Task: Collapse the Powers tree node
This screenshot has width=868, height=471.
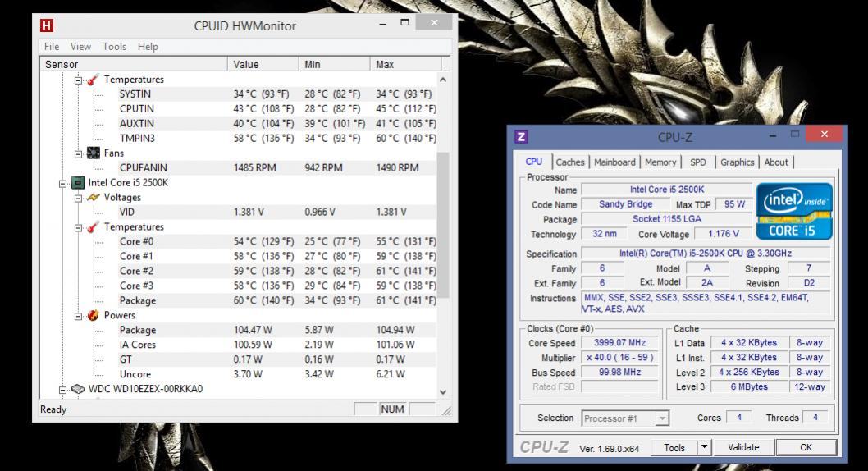Action: 78,316
